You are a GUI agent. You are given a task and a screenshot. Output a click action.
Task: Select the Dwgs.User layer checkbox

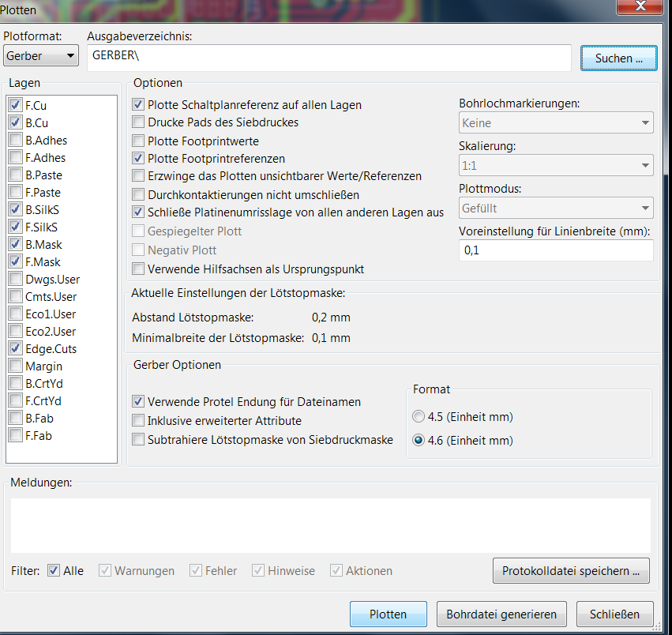[16, 279]
